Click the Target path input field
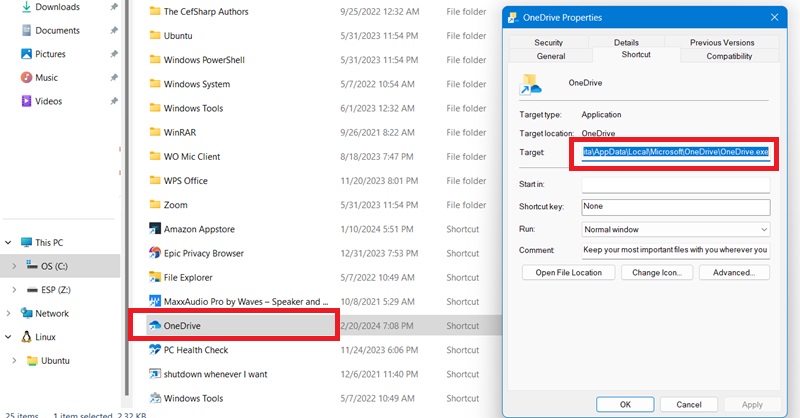The height and width of the screenshot is (418, 800). coord(676,152)
